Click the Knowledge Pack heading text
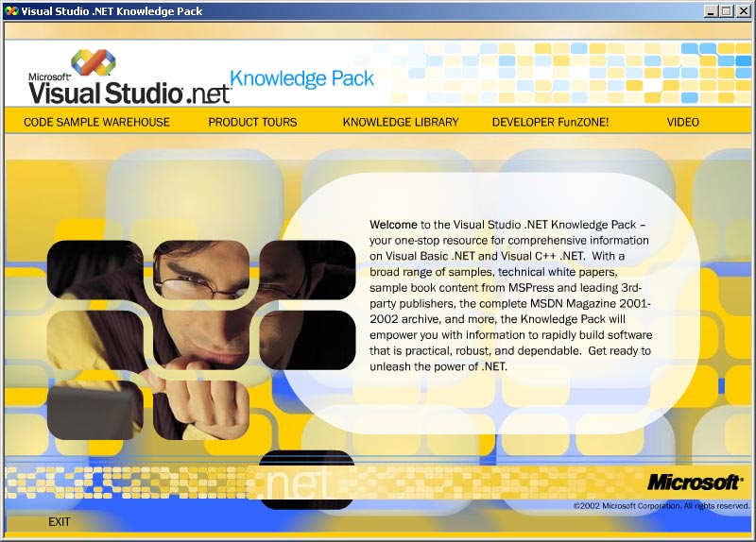 (302, 78)
